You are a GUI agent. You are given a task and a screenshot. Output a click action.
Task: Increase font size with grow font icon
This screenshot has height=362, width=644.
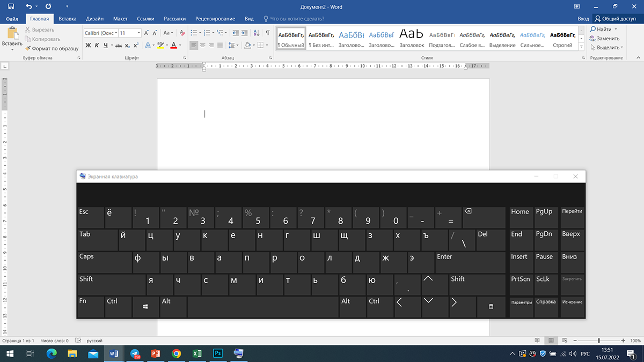[x=146, y=33]
